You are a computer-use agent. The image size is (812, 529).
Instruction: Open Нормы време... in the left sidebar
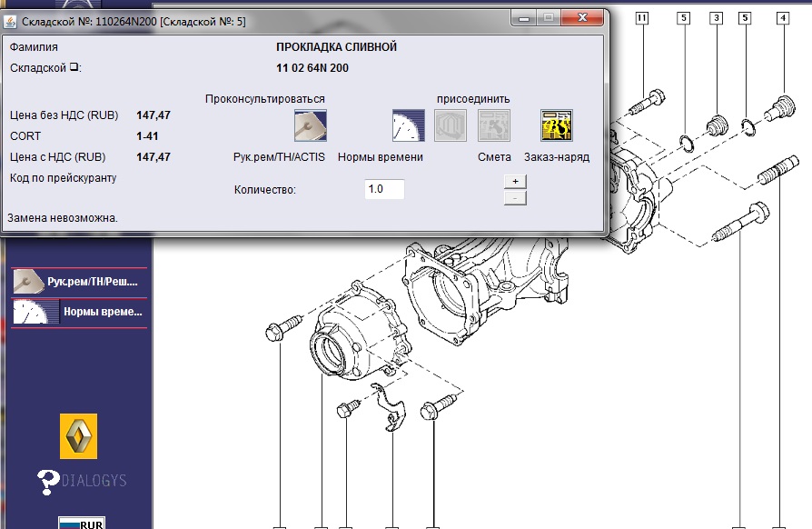pos(78,312)
